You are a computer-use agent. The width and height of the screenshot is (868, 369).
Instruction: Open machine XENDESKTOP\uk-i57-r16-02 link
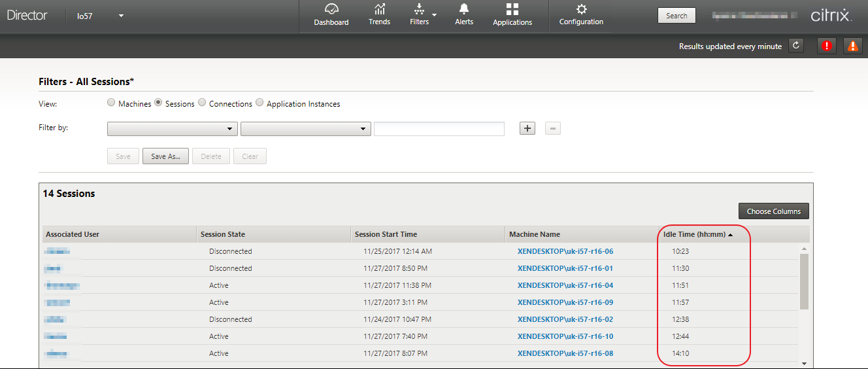[565, 319]
